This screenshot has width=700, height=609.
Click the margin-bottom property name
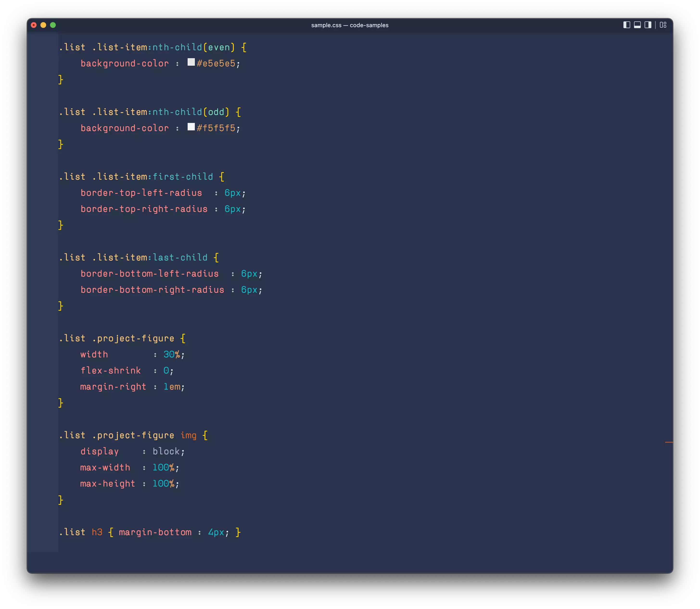[155, 532]
